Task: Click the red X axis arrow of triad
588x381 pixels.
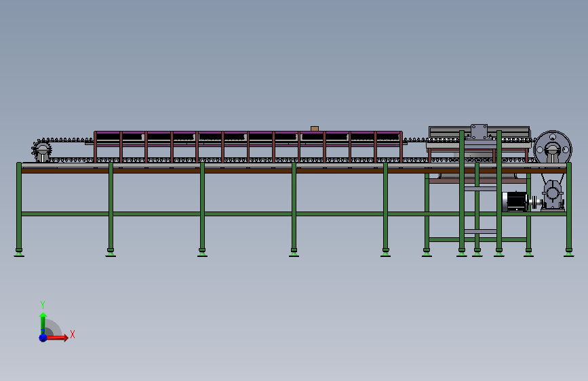Action: pyautogui.click(x=57, y=338)
